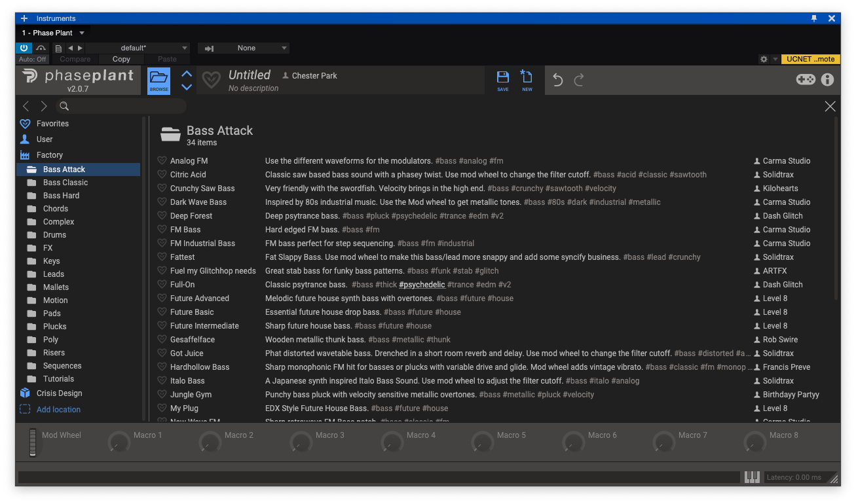Image resolution: width=856 pixels, height=504 pixels.
Task: Favorite the Jungle Gym preset heart
Action: tap(162, 395)
